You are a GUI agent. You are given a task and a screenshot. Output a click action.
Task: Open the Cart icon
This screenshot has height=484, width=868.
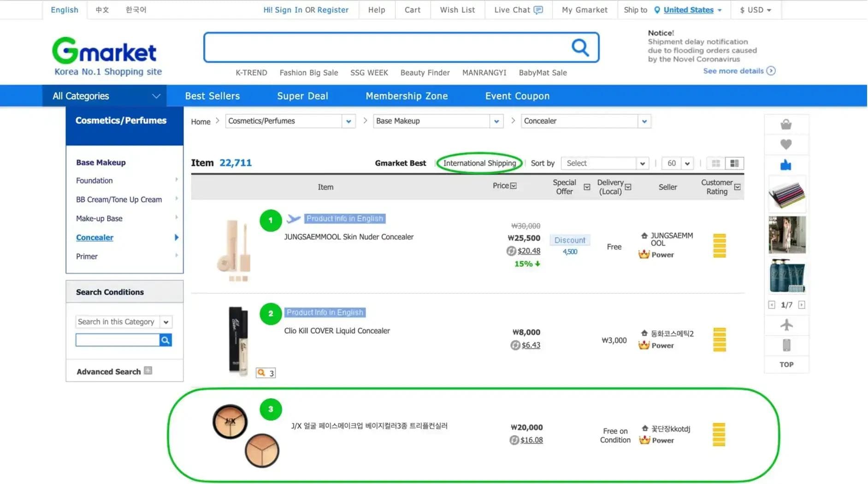(412, 10)
